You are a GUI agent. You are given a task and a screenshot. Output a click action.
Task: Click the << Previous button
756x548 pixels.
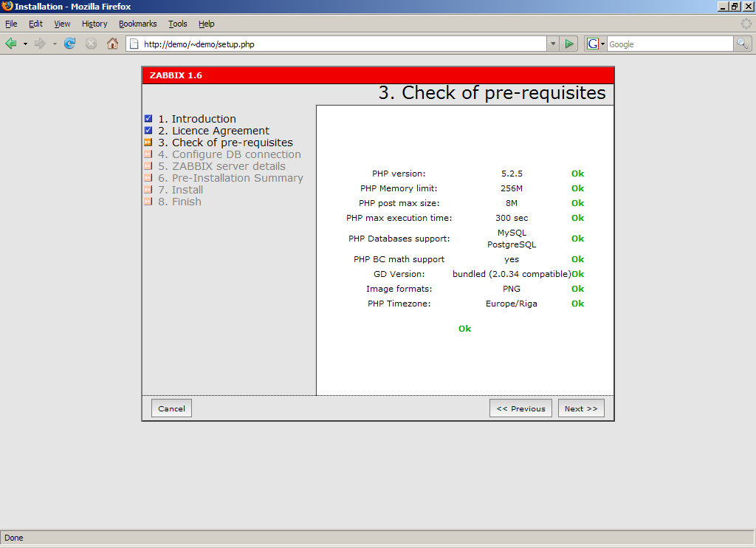point(520,408)
